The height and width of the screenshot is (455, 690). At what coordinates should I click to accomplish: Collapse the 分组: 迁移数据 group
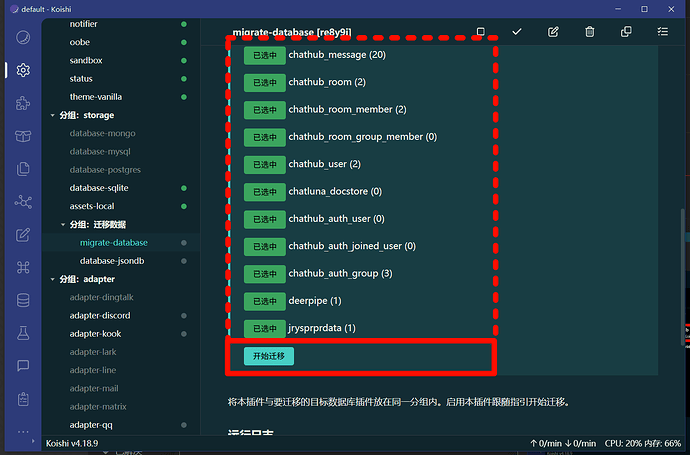click(x=64, y=224)
